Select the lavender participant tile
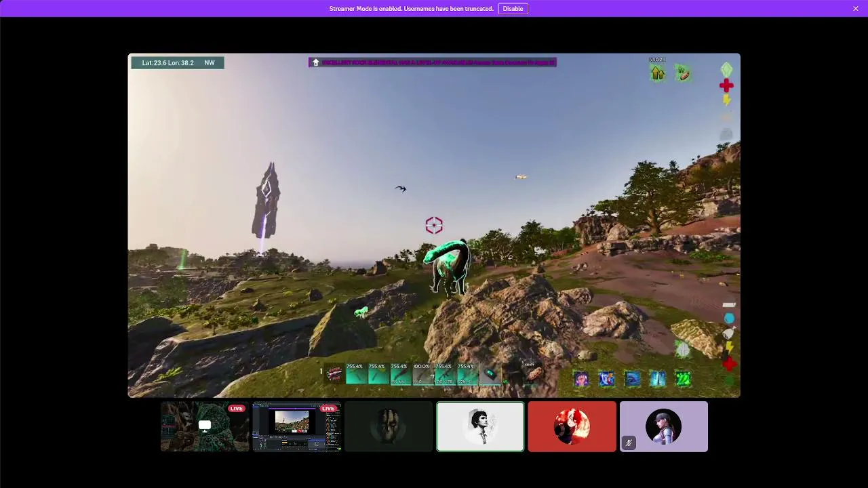This screenshot has width=868, height=488. [664, 426]
